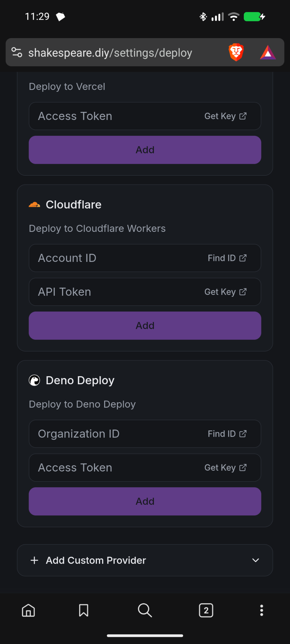
Task: Open the bookmarks icon
Action: 83,610
